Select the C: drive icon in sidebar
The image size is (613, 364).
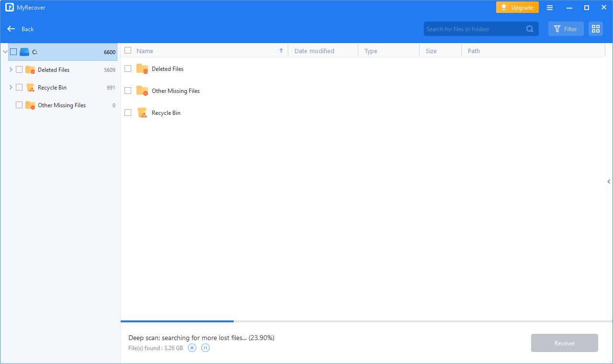click(24, 52)
